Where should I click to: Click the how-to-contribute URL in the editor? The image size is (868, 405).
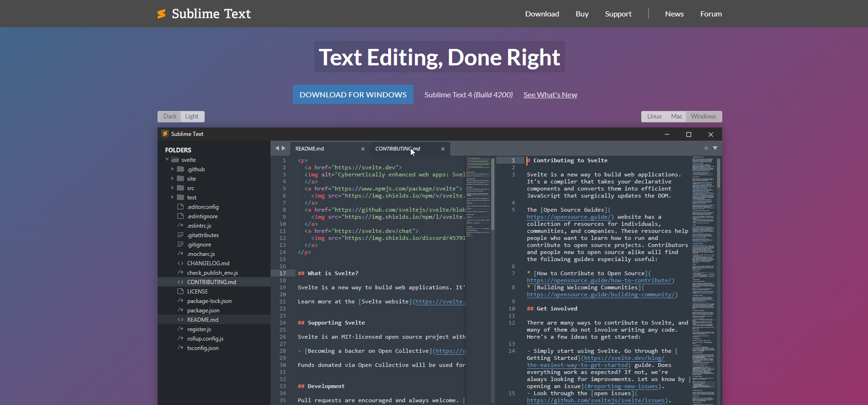tap(600, 280)
